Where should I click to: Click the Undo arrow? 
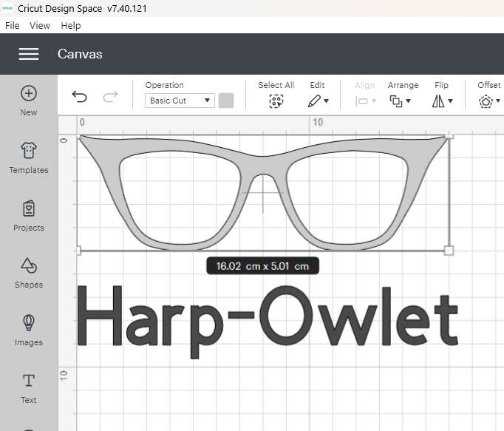pyautogui.click(x=79, y=97)
